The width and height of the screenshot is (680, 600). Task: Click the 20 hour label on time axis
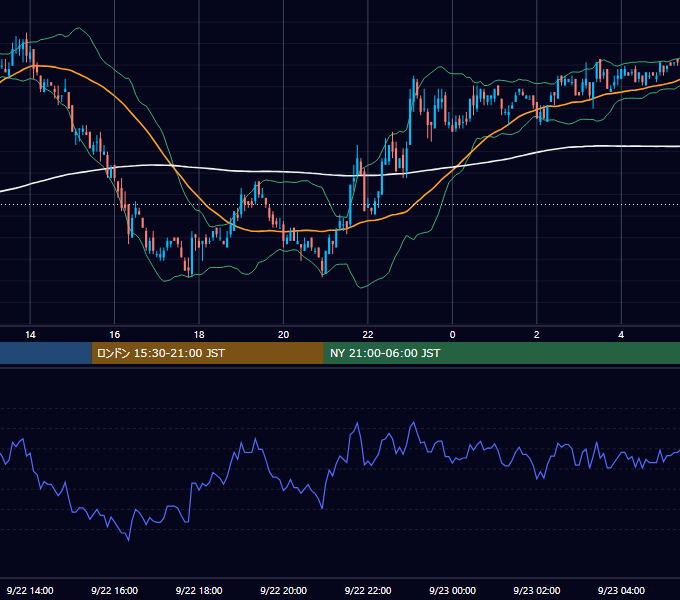click(283, 335)
